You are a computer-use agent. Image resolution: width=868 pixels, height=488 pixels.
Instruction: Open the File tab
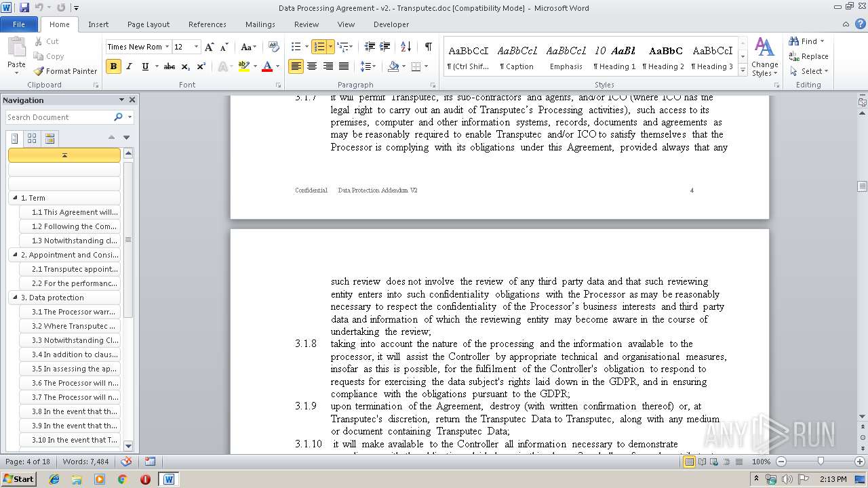[x=19, y=24]
